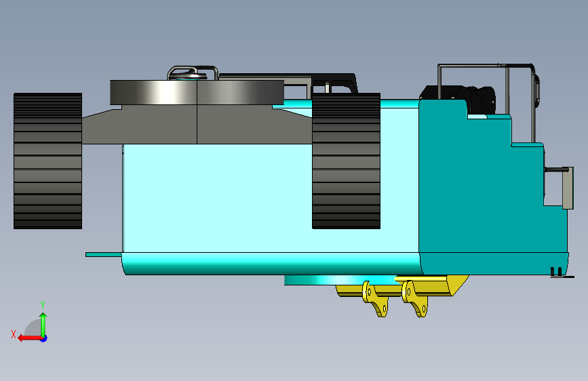This screenshot has width=588, height=381.
Task: Select the light cyan main body face
Action: click(x=218, y=198)
